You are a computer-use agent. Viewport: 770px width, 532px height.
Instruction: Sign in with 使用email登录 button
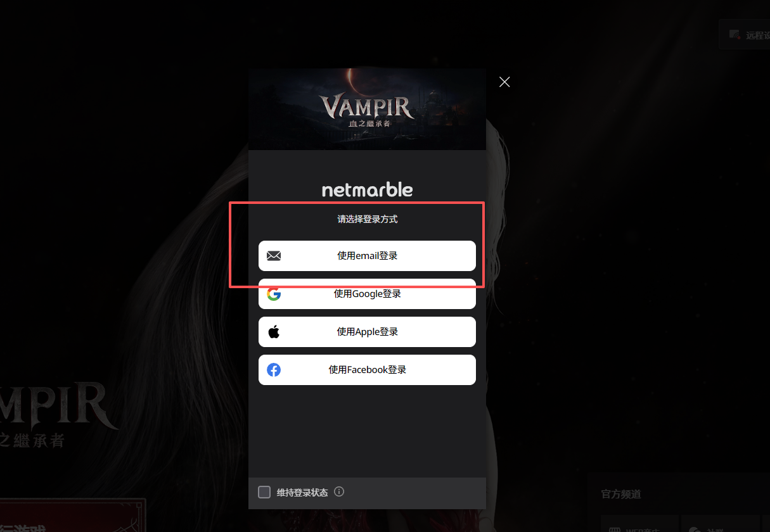point(367,256)
